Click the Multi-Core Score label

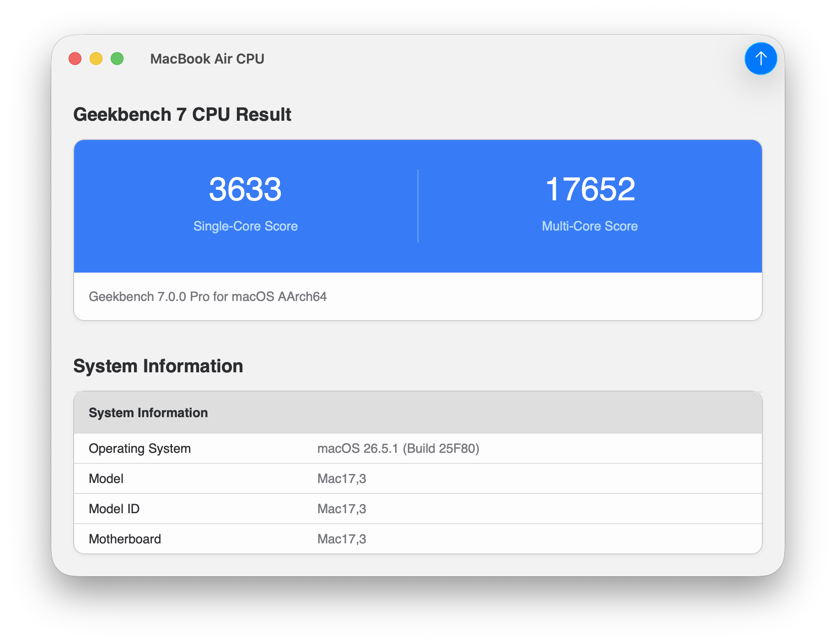coord(590,226)
